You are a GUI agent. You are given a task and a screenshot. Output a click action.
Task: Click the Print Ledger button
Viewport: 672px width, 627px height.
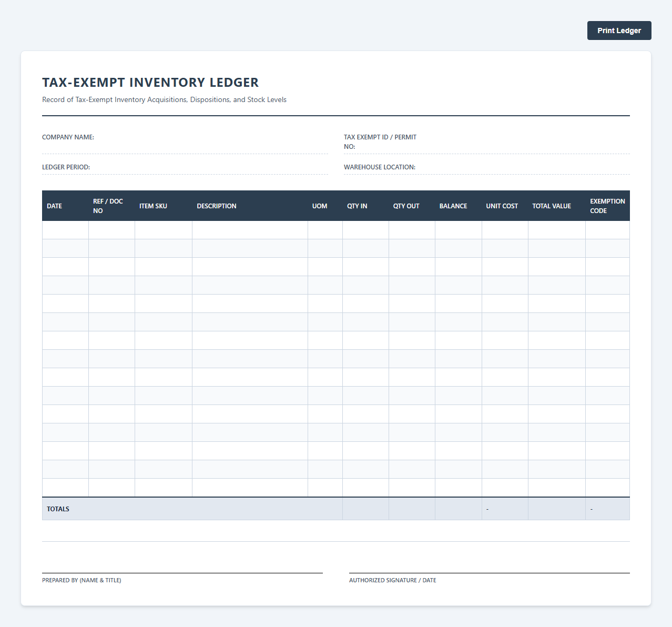coord(619,31)
